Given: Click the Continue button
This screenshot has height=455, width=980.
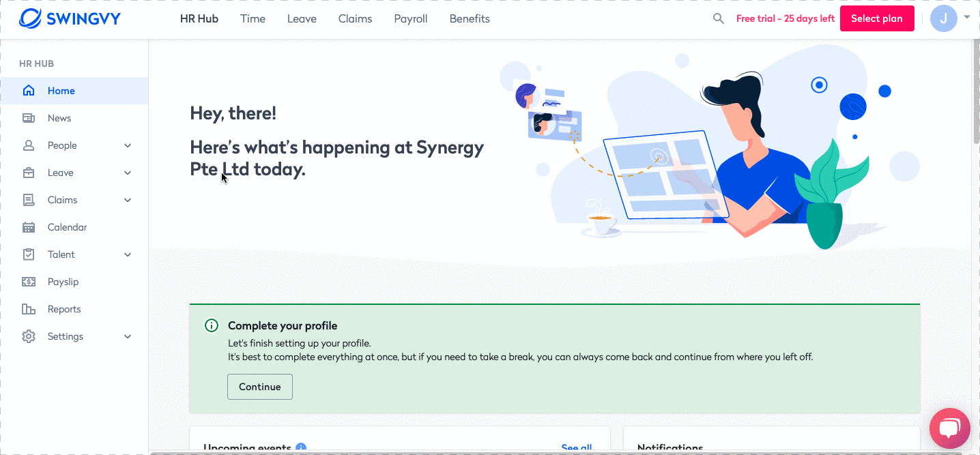Looking at the screenshot, I should (x=260, y=387).
